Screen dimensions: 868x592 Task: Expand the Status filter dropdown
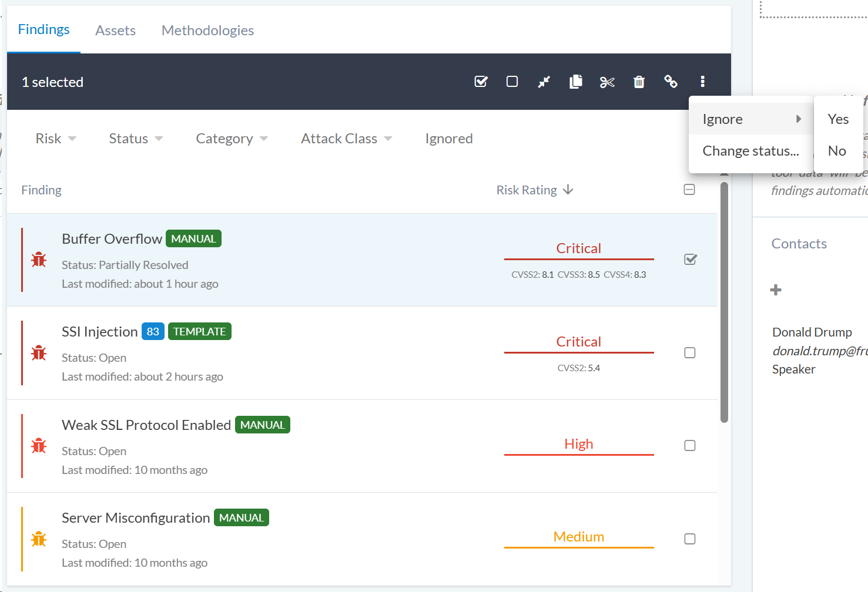point(136,139)
